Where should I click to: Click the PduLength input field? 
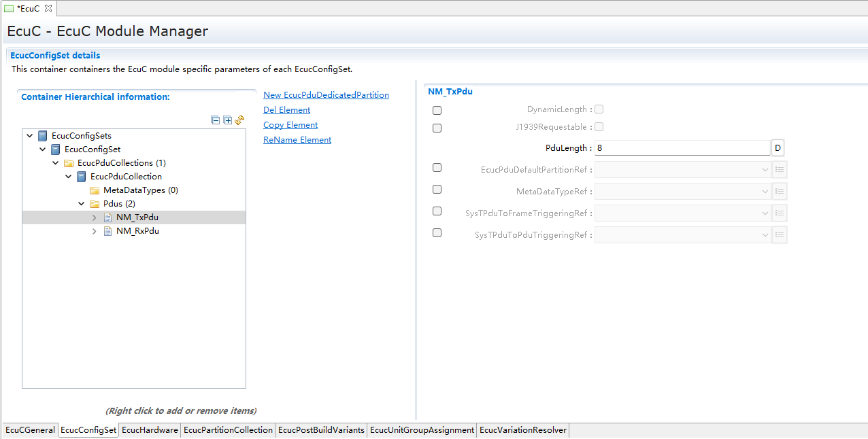pos(682,148)
